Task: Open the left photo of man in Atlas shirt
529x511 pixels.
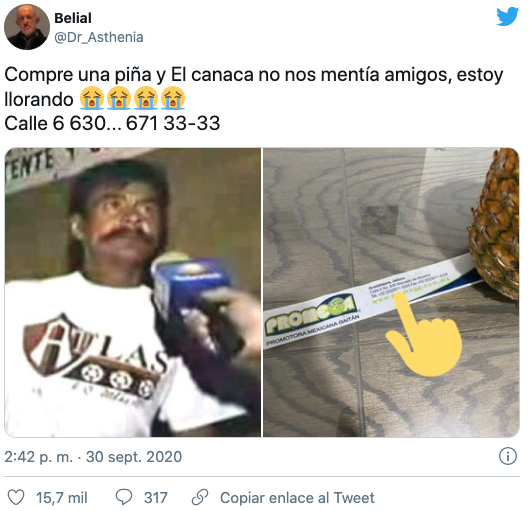Action: point(133,292)
